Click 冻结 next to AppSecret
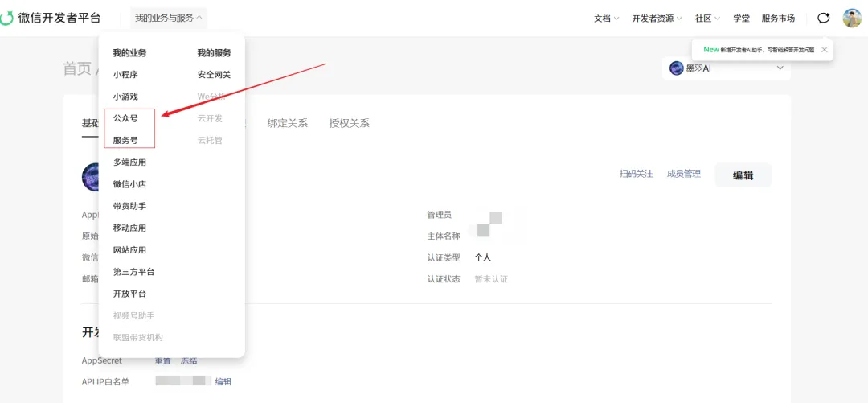The image size is (868, 403). click(189, 361)
